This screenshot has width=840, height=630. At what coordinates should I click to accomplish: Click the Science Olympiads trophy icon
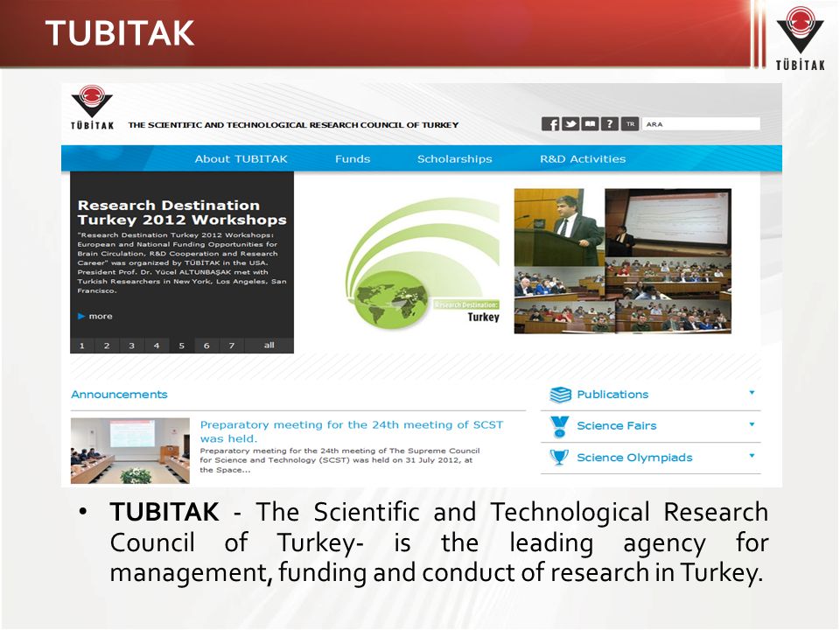click(559, 458)
